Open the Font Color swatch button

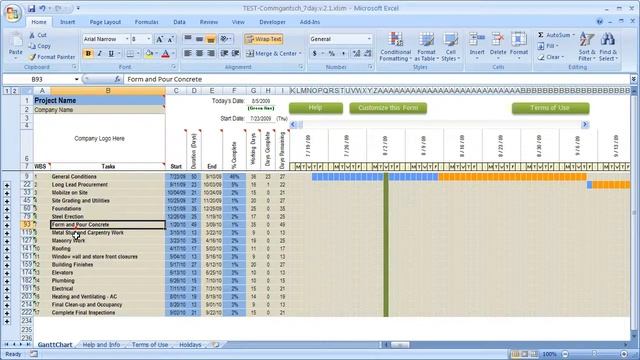165,53
